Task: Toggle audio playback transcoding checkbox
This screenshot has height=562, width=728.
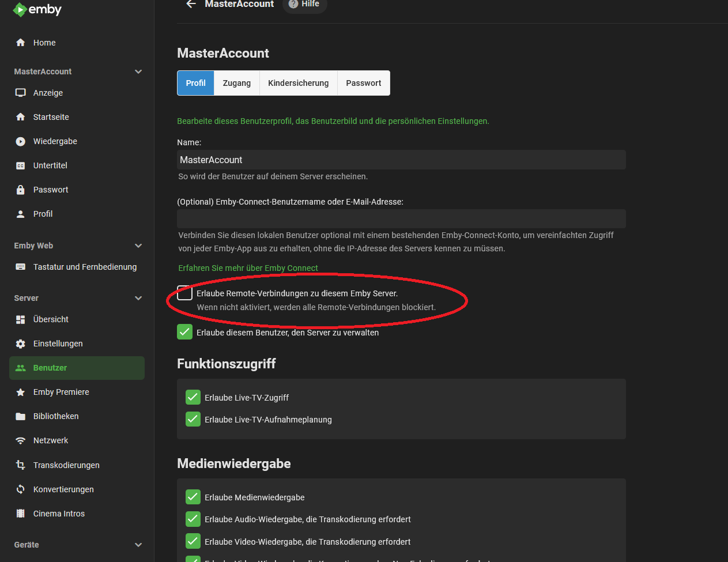Action: 193,519
